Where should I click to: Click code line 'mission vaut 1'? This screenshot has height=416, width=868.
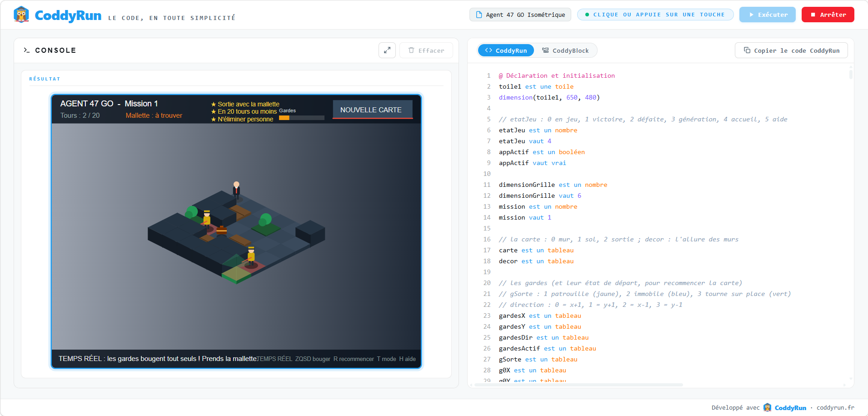[x=525, y=217]
